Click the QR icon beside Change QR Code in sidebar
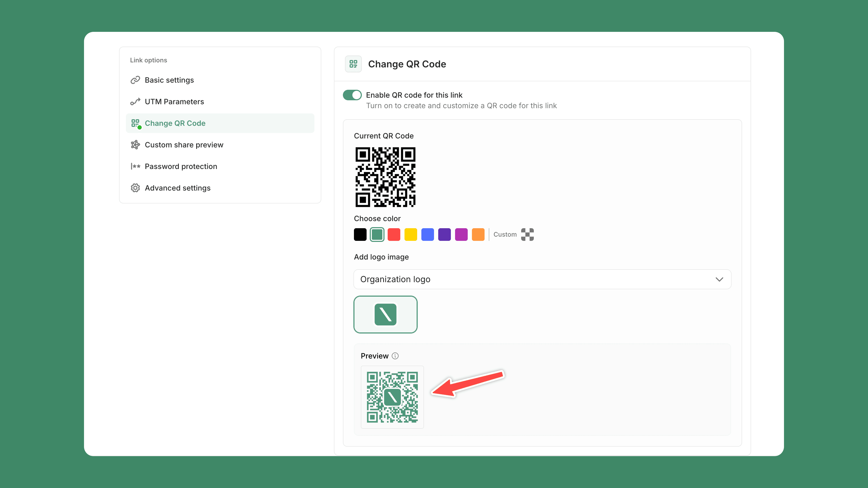Image resolution: width=868 pixels, height=488 pixels. pos(135,123)
